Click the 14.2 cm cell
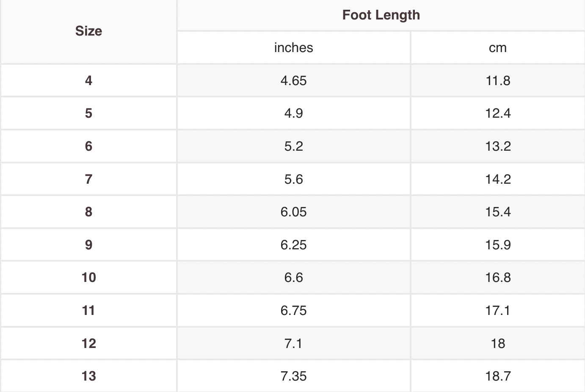This screenshot has height=392, width=585. tap(498, 179)
